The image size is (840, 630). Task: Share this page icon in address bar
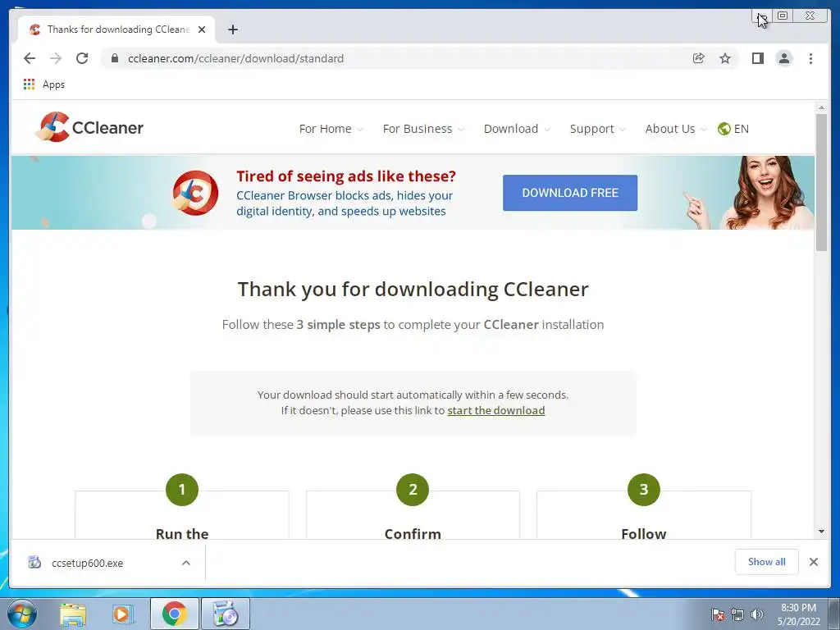[699, 58]
